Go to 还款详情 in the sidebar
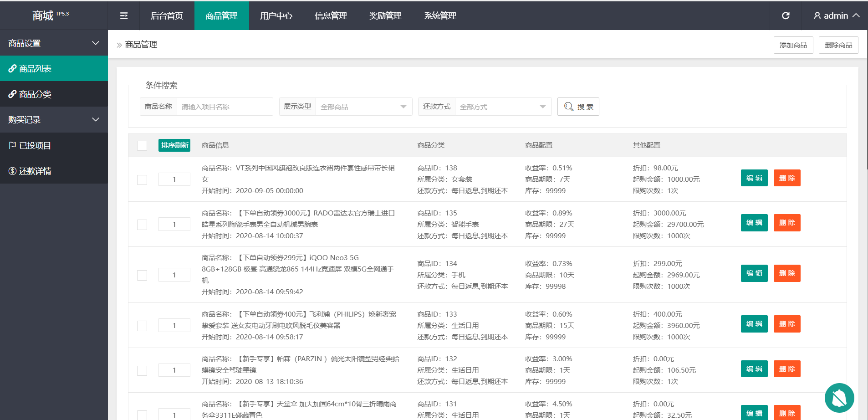Screen dimensions: 868x420 click(54, 171)
